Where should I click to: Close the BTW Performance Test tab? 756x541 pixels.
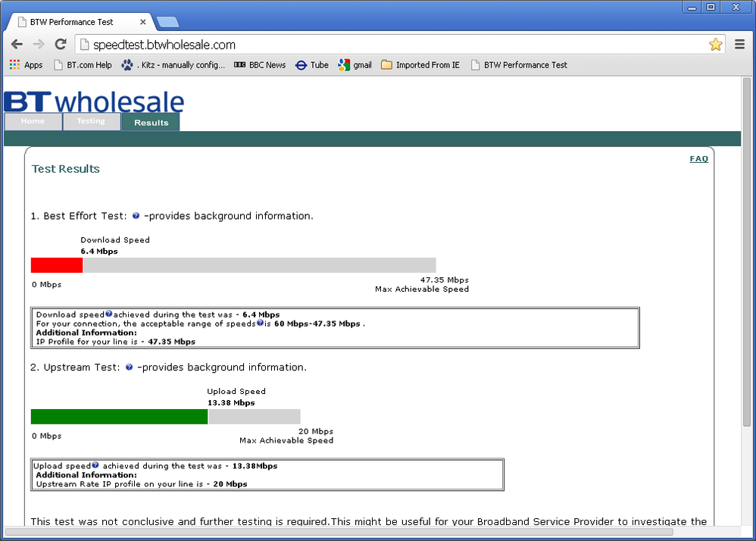[142, 22]
